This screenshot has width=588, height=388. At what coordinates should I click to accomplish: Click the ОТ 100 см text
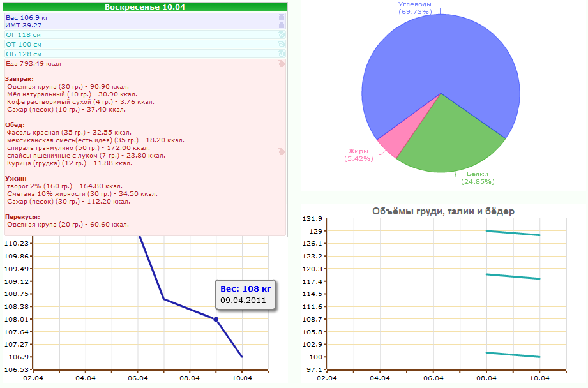coord(23,44)
